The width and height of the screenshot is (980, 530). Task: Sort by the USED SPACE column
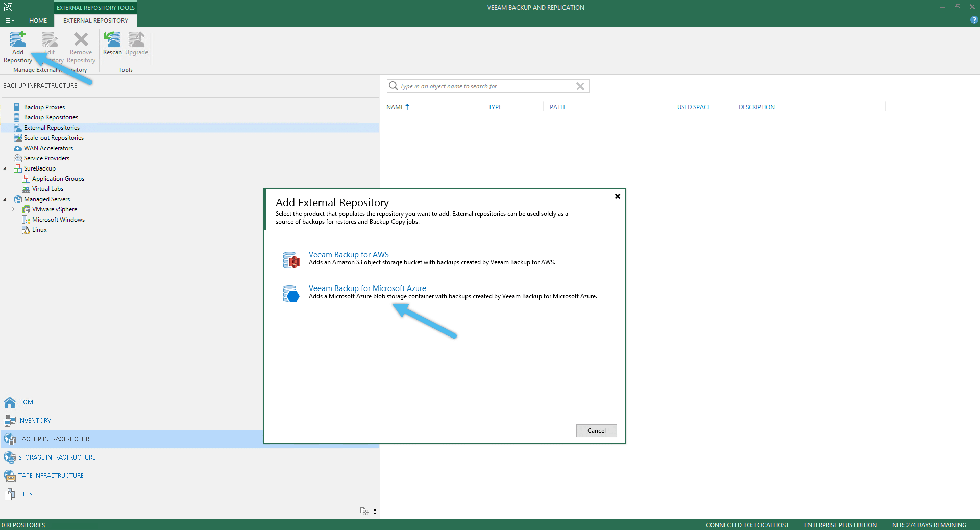coord(694,107)
